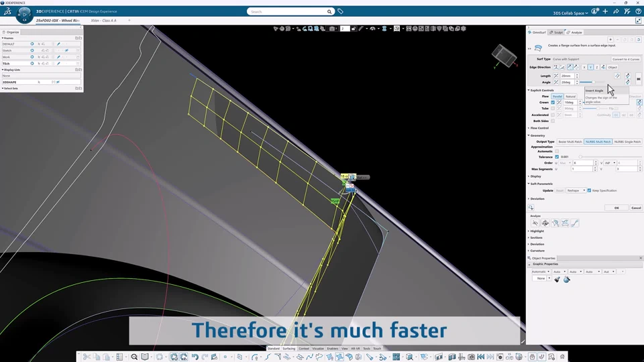Click the OK button
Screen dimensions: 644x362
click(616, 208)
